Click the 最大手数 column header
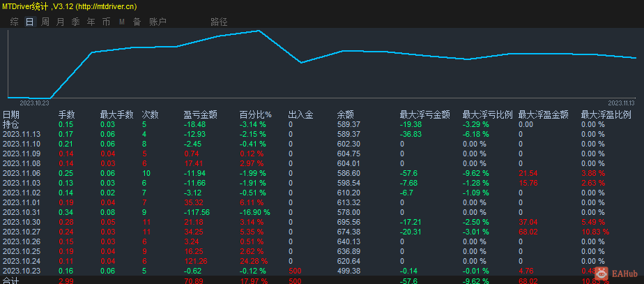Viewport: 644px width, 284px height. [x=116, y=114]
